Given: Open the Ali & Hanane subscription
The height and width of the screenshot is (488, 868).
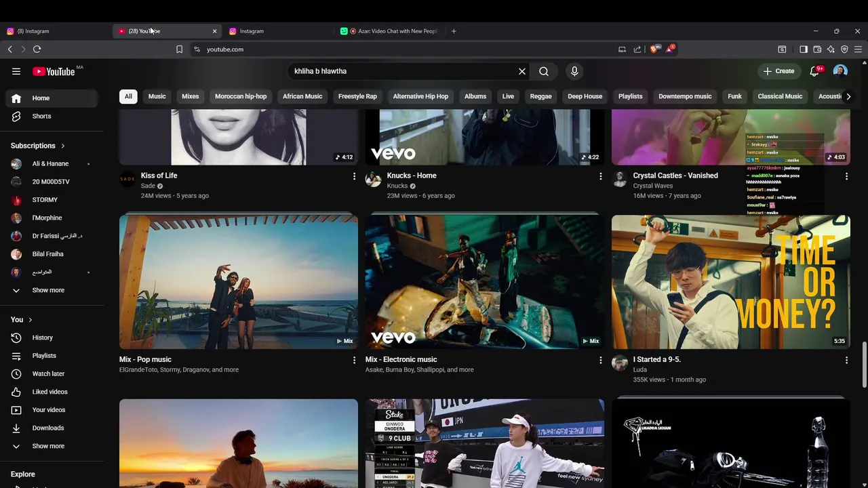Looking at the screenshot, I should pyautogui.click(x=52, y=163).
